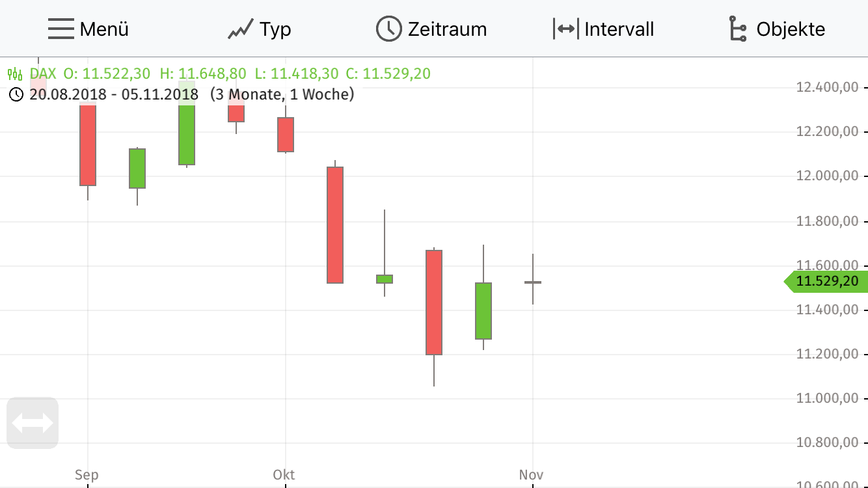Click the DAX candlestick legend icon

click(15, 74)
